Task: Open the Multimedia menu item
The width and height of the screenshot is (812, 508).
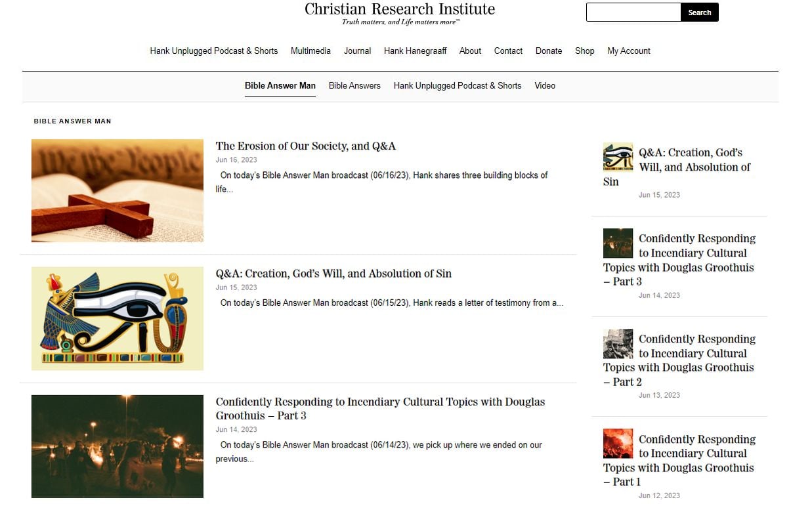Action: 310,51
